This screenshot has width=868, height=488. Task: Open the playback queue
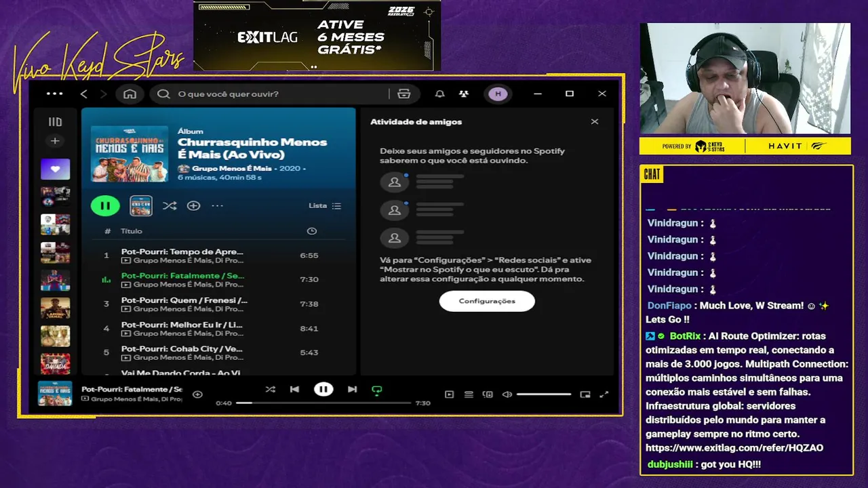pyautogui.click(x=469, y=394)
